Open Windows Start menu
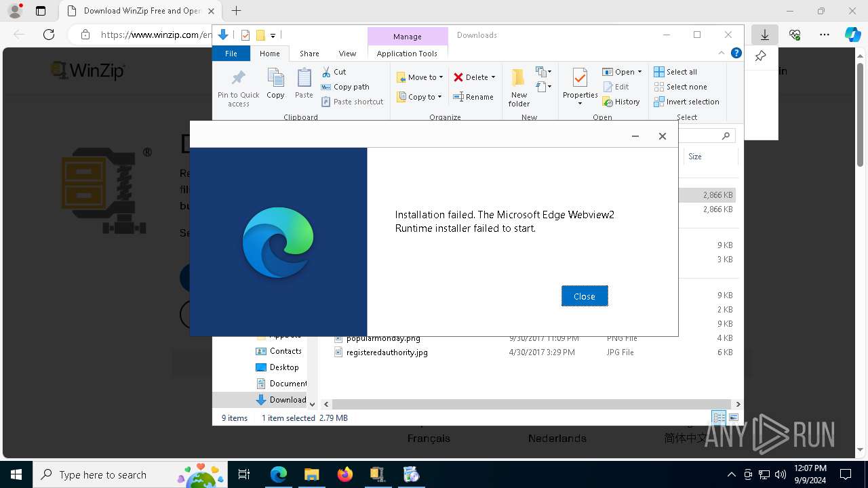This screenshot has width=868, height=488. (x=16, y=474)
